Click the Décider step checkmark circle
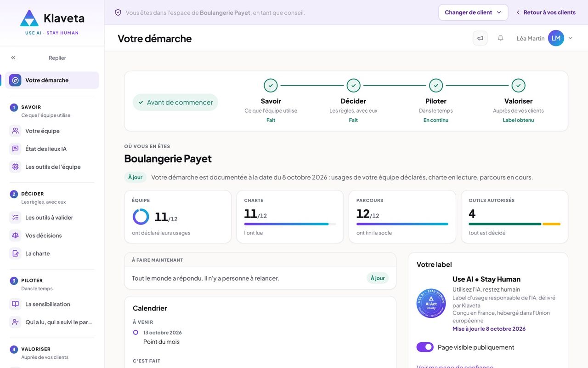 tap(353, 86)
